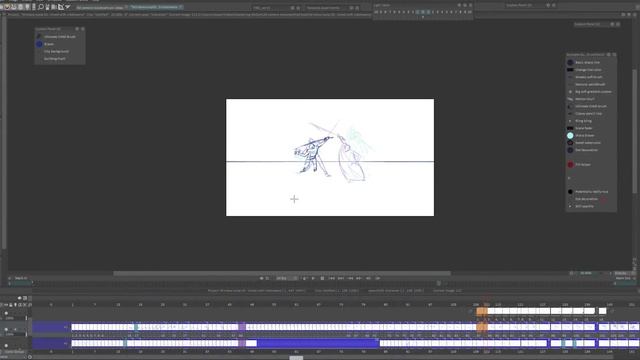Pick Ultimate Inked Brush in the left Custom Panel
Screen dimensions: 640x360
(x=60, y=37)
